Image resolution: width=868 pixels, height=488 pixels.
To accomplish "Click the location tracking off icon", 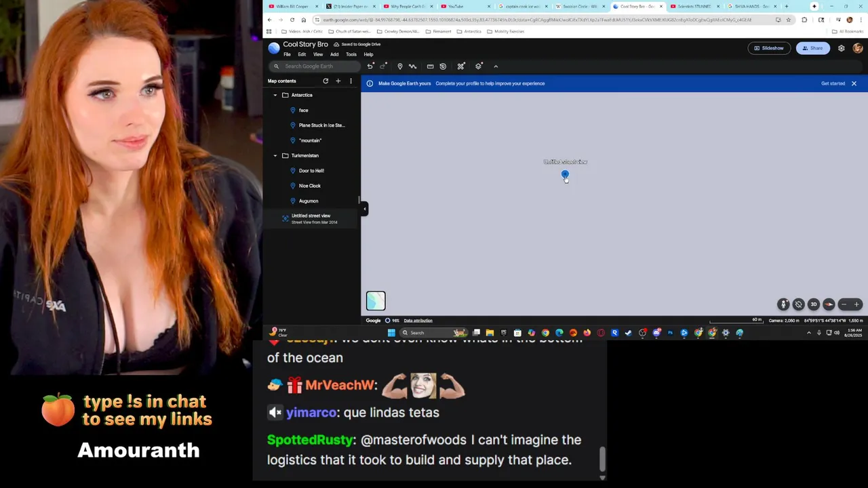I will 798,304.
